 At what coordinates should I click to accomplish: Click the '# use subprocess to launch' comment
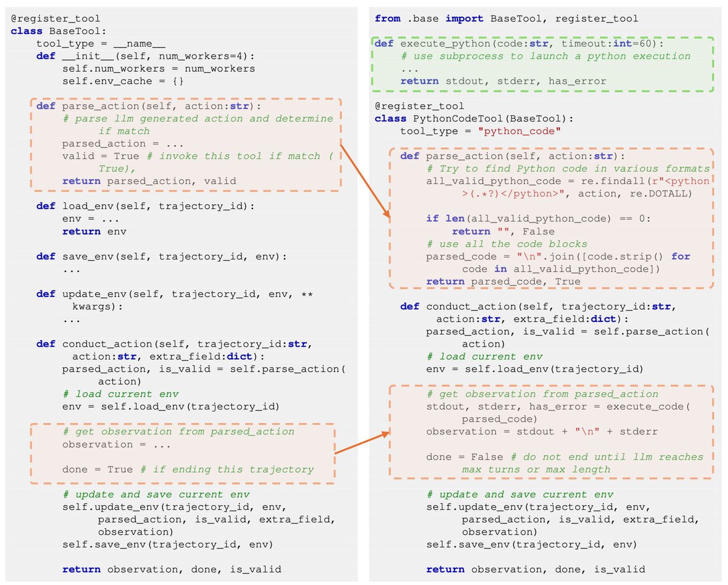click(x=546, y=56)
